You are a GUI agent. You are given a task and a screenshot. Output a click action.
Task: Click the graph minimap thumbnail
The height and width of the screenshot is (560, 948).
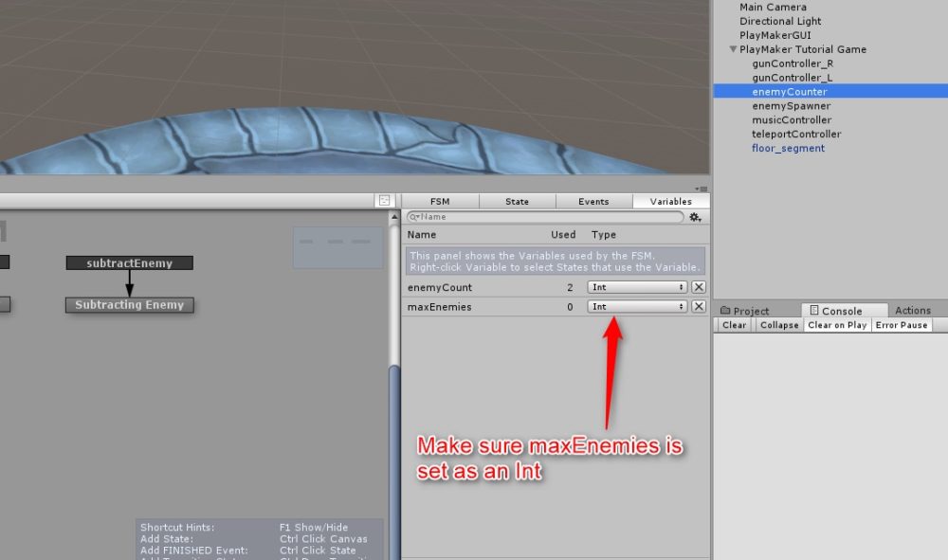tap(338, 247)
